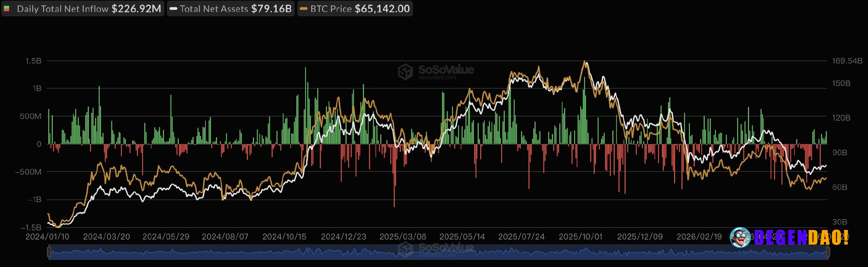Click the 60B right axis label
Image resolution: width=868 pixels, height=267 pixels.
840,187
